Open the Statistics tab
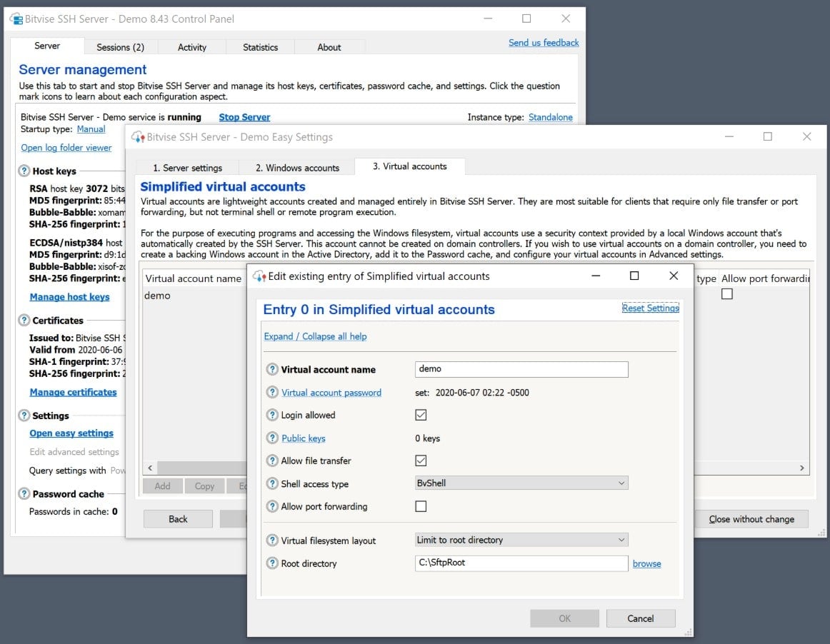 tap(260, 47)
